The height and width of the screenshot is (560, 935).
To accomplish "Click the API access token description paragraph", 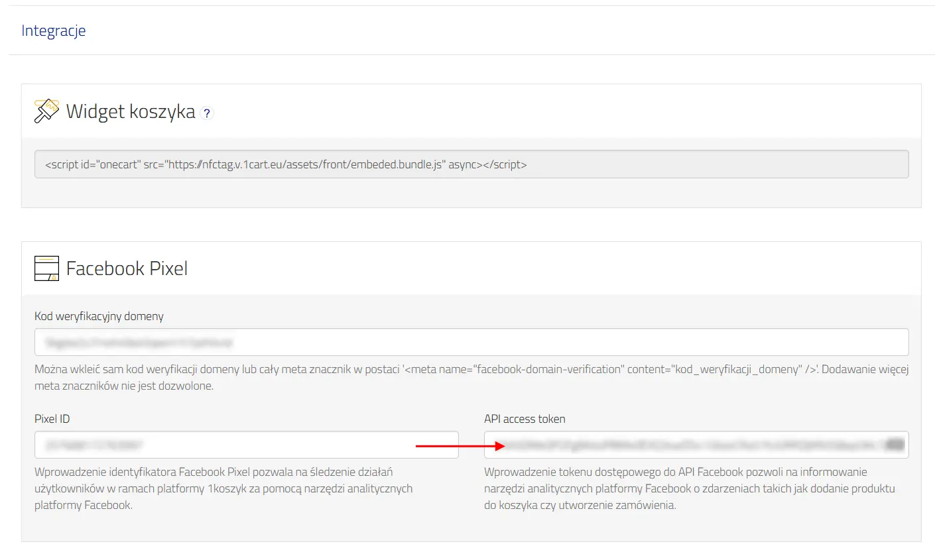I will click(x=690, y=488).
